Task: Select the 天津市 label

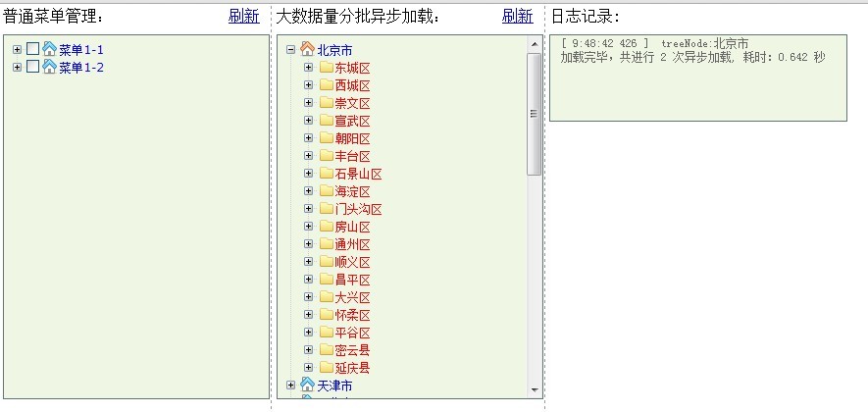Action: 334,385
